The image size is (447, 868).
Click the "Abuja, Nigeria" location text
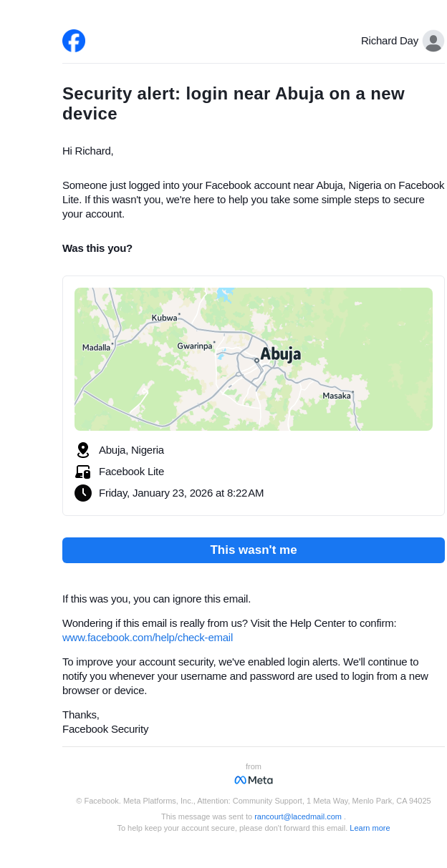pos(131,450)
